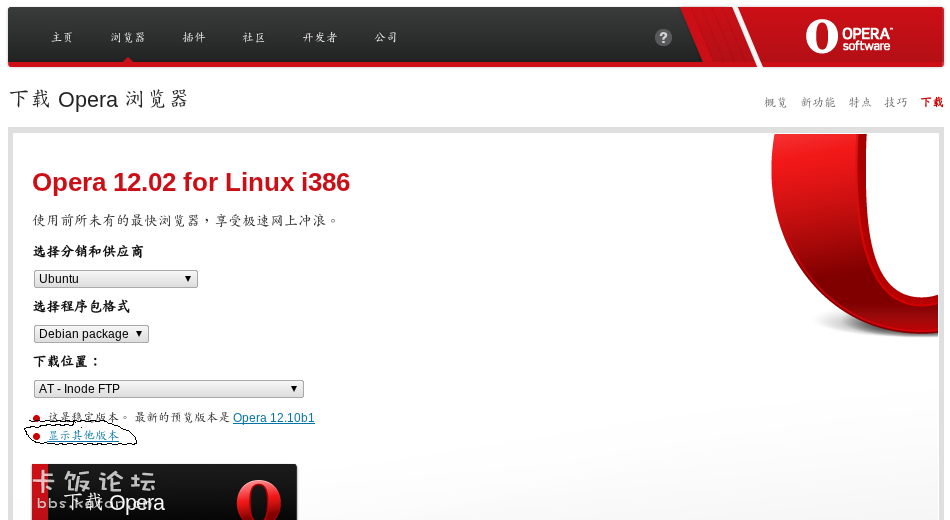Screen dimensions: 950x520
Task: Click the 下载 Opera download button
Action: [x=164, y=492]
